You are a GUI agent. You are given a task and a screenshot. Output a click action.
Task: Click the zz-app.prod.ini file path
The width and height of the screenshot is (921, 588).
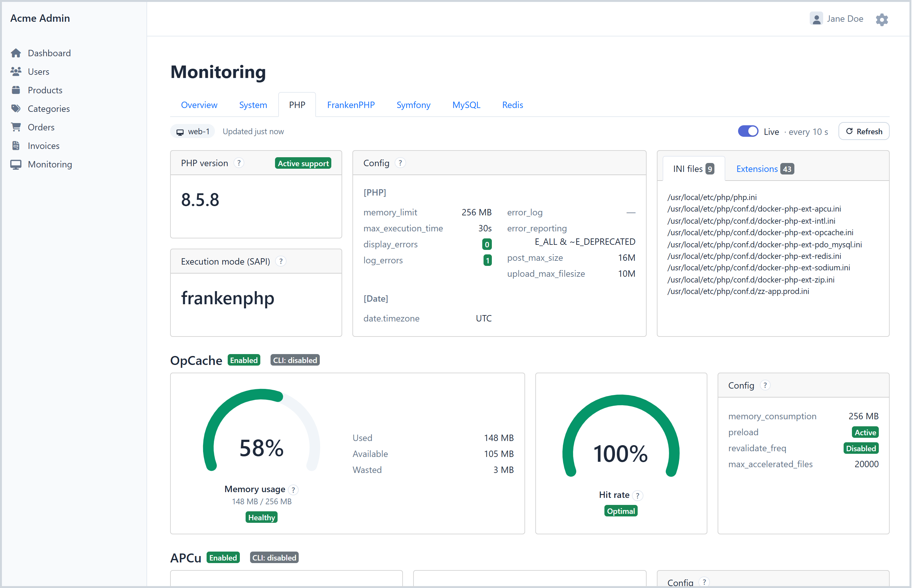(738, 291)
